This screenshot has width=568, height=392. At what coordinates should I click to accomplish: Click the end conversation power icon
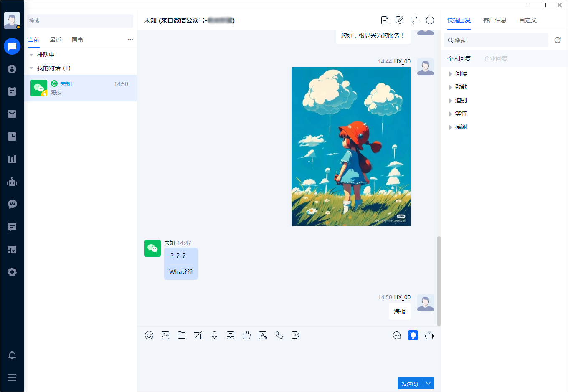click(x=430, y=20)
